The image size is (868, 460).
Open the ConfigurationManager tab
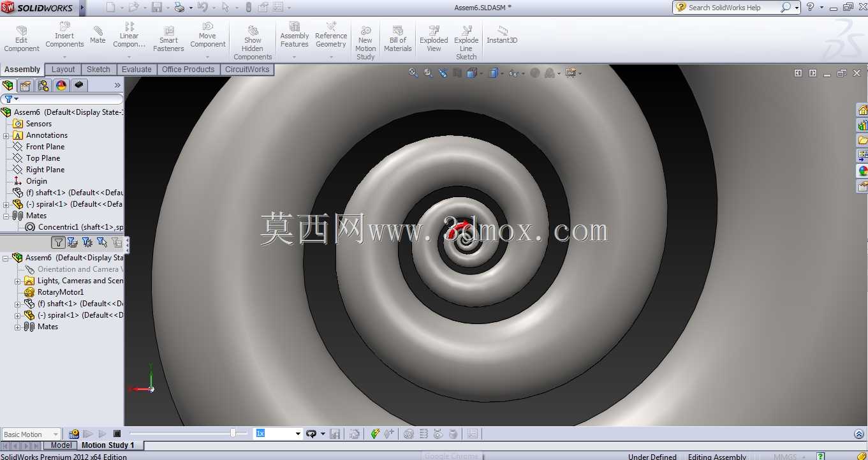[43, 85]
